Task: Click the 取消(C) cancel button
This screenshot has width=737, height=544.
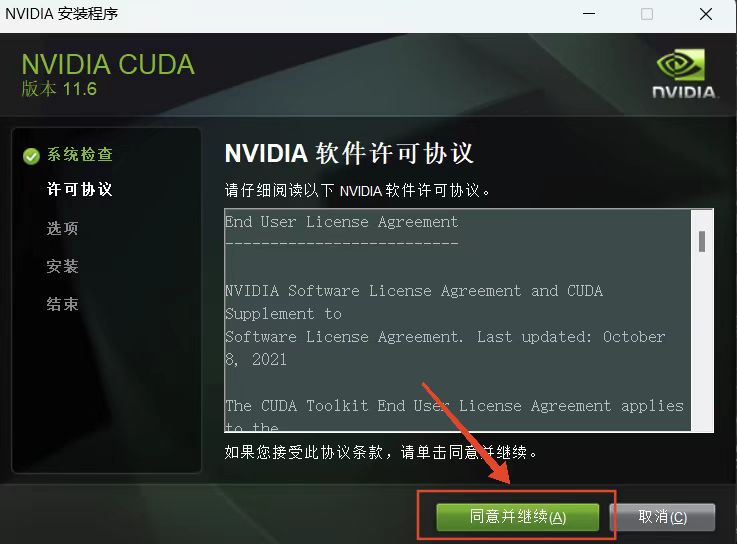Action: pos(662,517)
